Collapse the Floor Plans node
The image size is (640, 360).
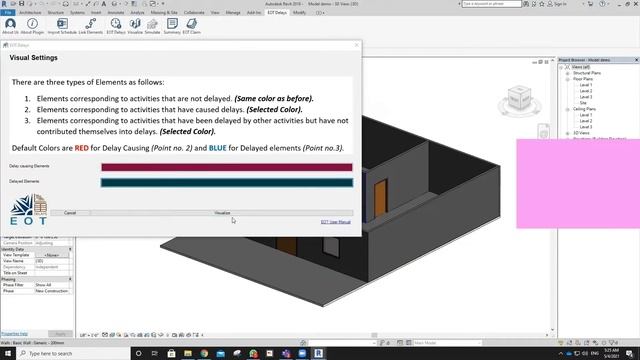click(567, 79)
